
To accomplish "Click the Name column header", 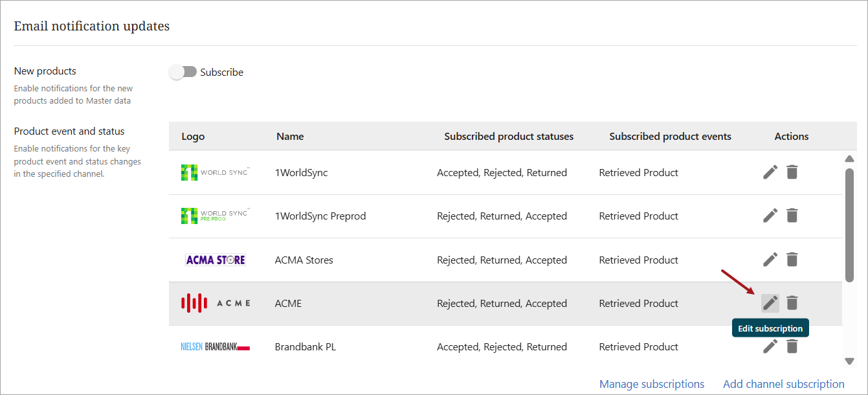I will [290, 136].
